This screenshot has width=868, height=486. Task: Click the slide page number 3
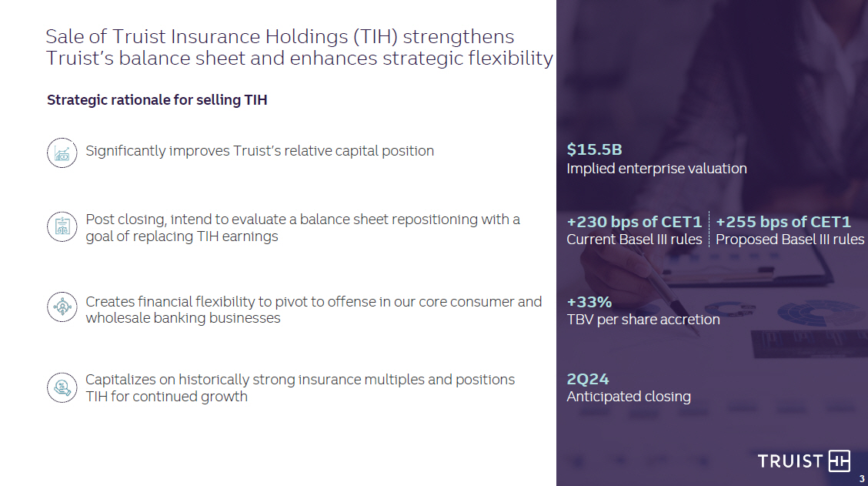pos(862,479)
